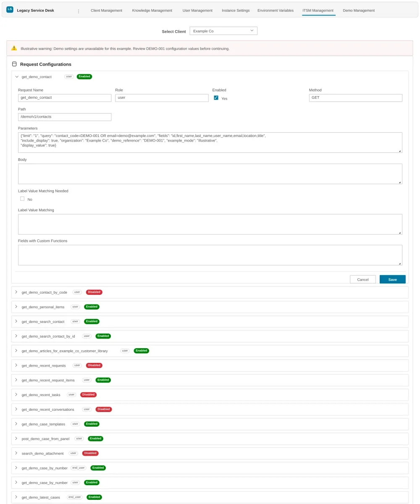Click the Disabled badge on get_demo_recent_requests
The height and width of the screenshot is (504, 420).
94,365
